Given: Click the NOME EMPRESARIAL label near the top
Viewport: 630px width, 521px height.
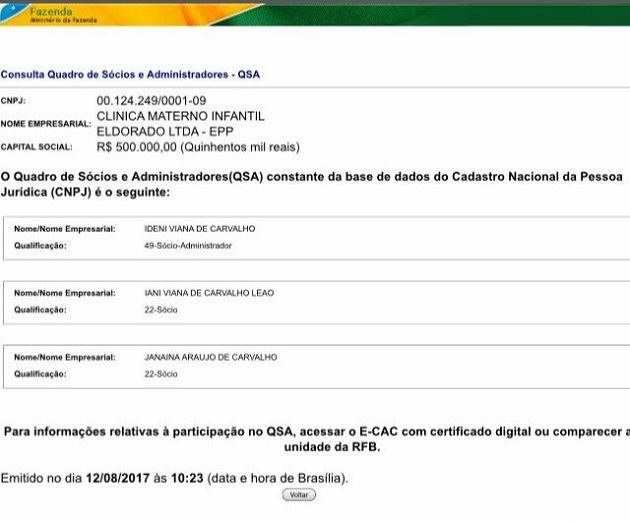Looking at the screenshot, I should click(46, 124).
